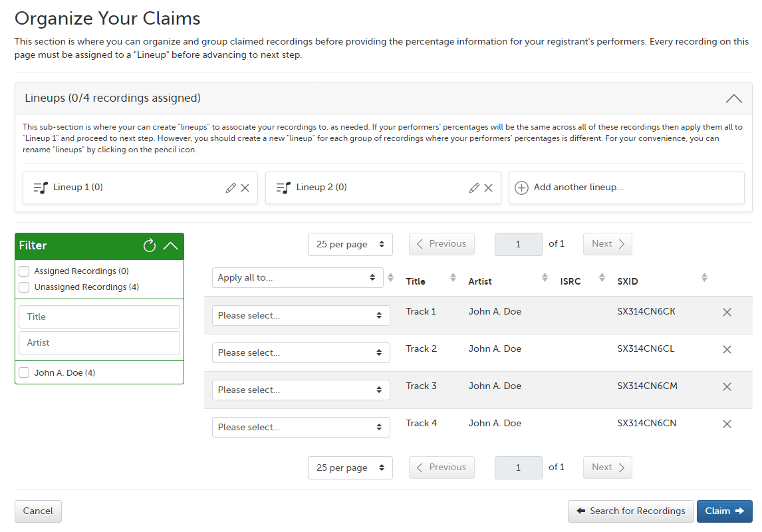
Task: Remove Track 4 using its X icon
Action: pos(727,424)
